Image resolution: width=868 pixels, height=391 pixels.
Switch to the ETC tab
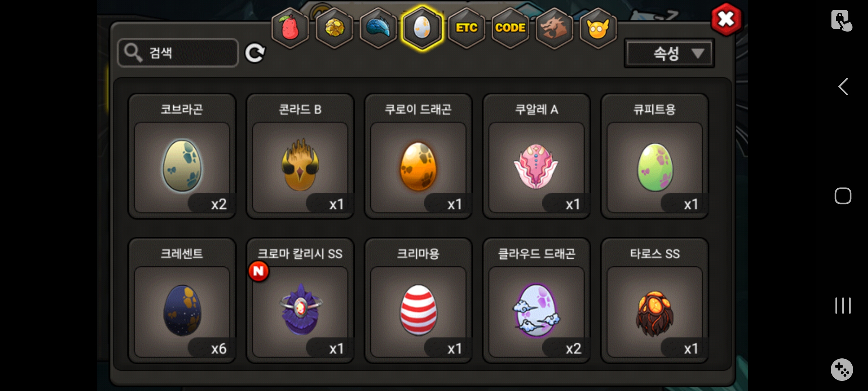pyautogui.click(x=467, y=28)
